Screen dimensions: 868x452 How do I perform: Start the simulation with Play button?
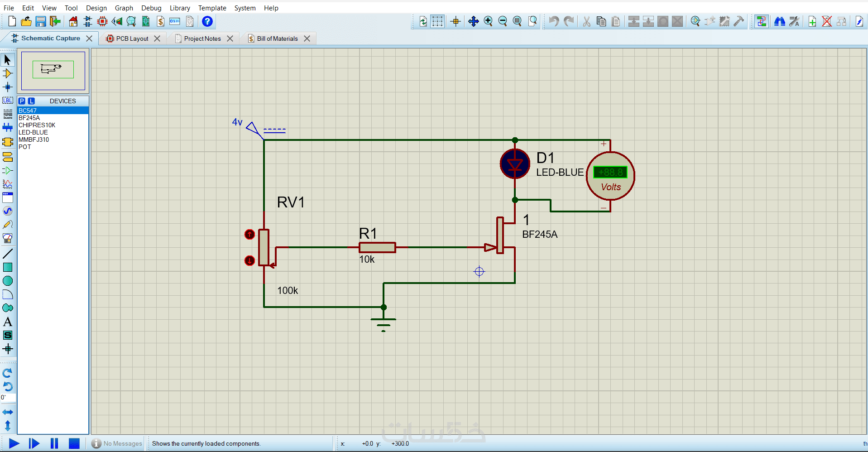coord(14,443)
